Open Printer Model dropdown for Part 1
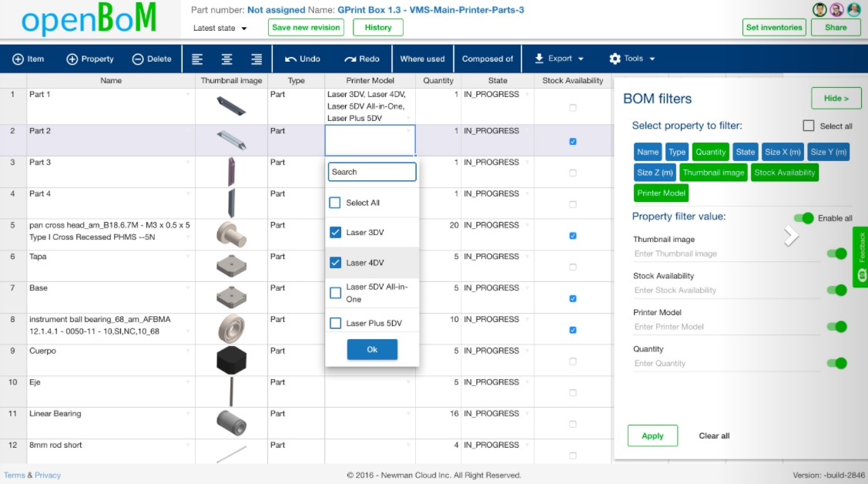Viewport: 868px width, 484px height. point(409,118)
